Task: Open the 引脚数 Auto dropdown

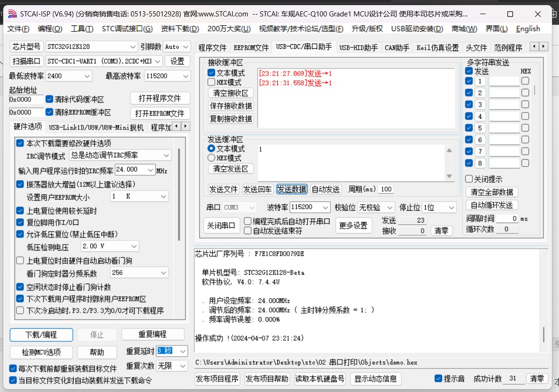Action: (176, 47)
